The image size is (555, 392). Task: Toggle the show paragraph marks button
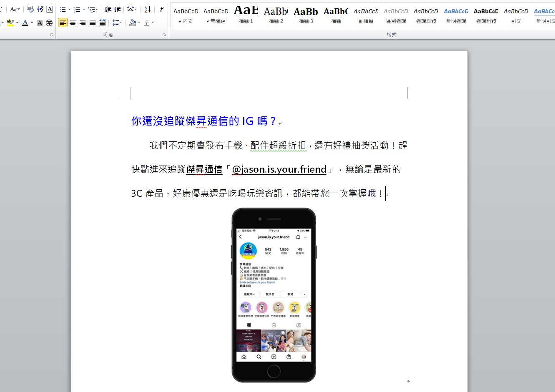pos(162,9)
